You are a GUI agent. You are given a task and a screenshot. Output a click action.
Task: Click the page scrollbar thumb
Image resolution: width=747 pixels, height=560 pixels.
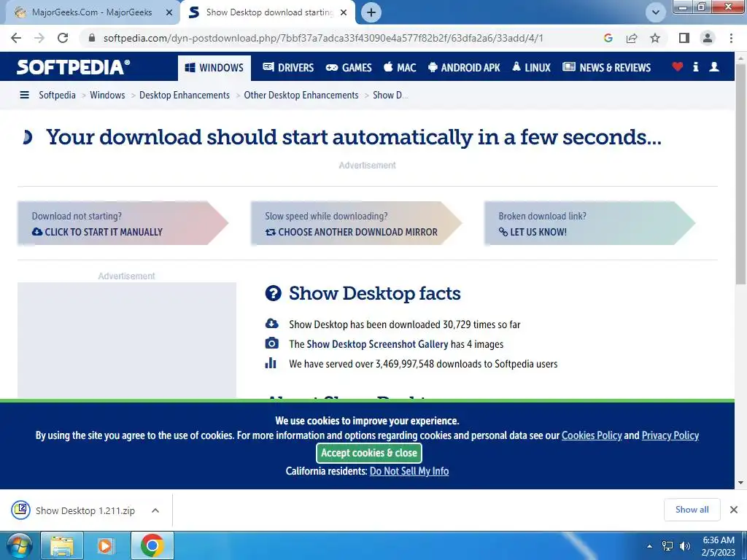pyautogui.click(x=741, y=174)
